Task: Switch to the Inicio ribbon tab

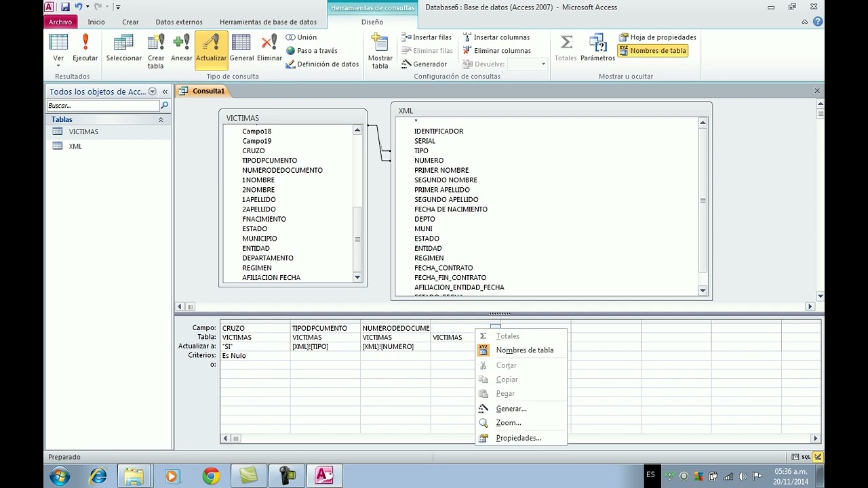Action: coord(96,22)
